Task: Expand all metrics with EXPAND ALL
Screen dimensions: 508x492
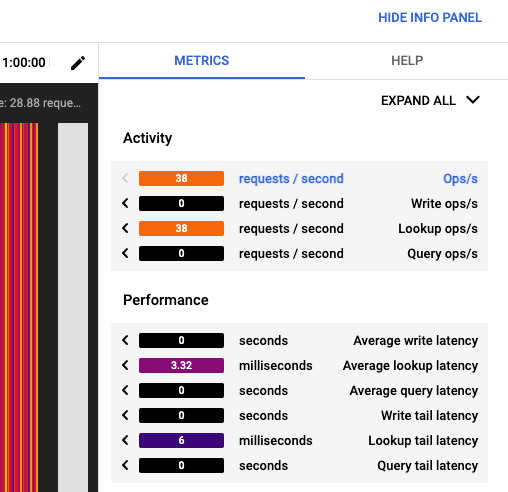Action: tap(430, 100)
